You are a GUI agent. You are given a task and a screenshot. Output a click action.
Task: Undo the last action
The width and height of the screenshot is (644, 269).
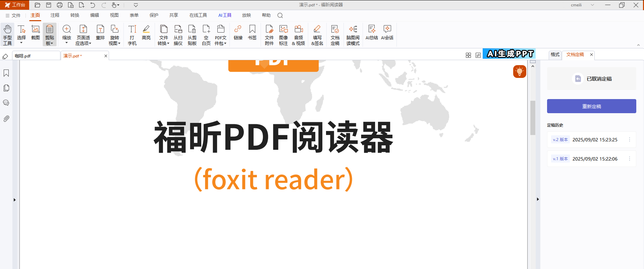coord(93,5)
